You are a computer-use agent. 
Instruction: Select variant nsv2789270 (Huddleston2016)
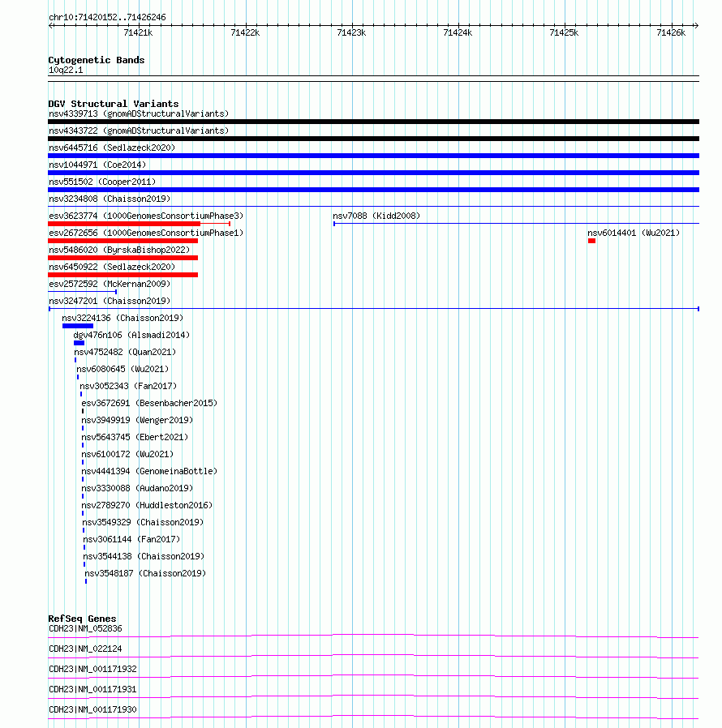(x=147, y=505)
